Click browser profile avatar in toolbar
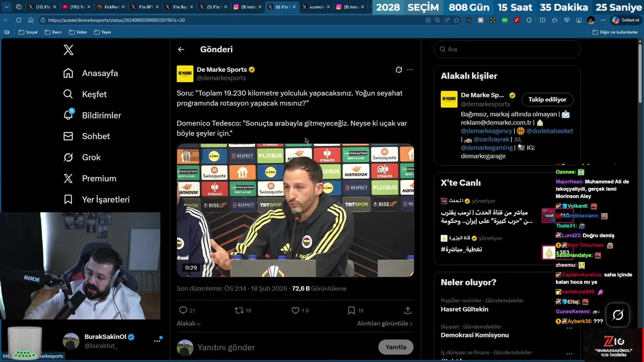This screenshot has width=644, height=362. coord(591,20)
